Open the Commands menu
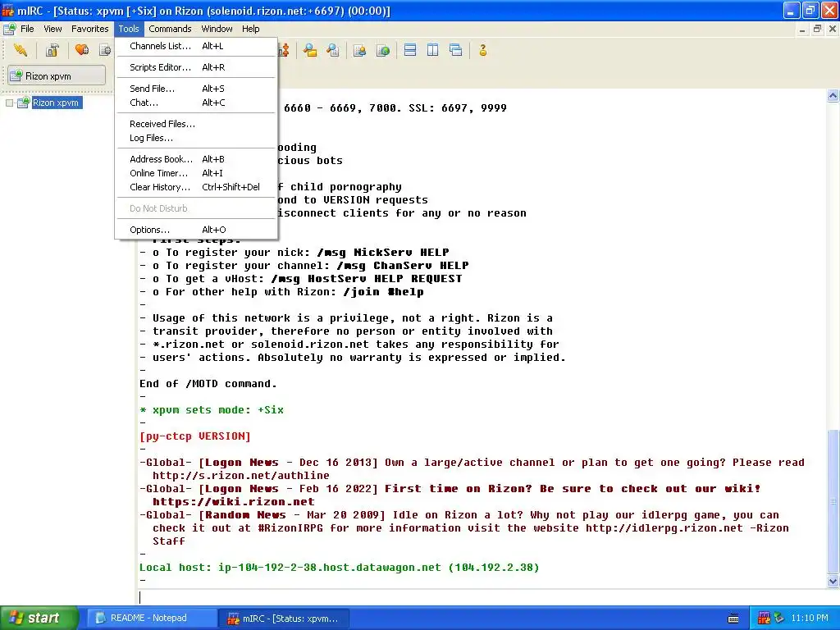The width and height of the screenshot is (840, 630). coord(170,29)
